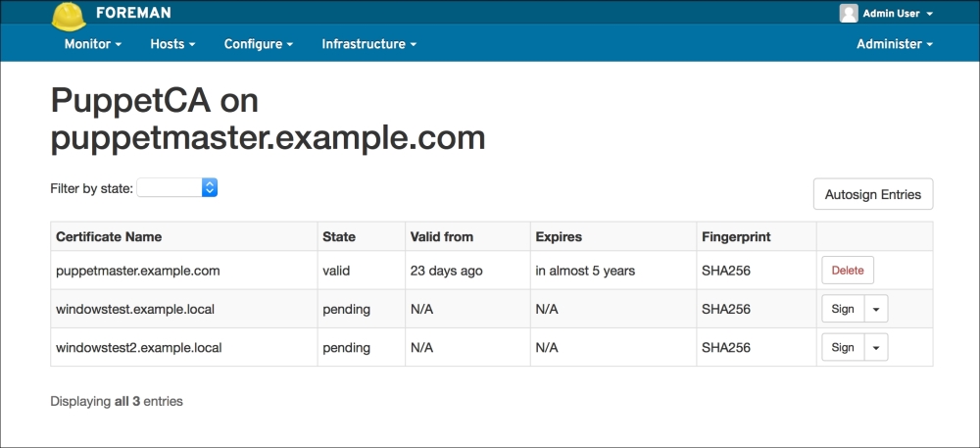Click the Valid from column header

(x=441, y=236)
